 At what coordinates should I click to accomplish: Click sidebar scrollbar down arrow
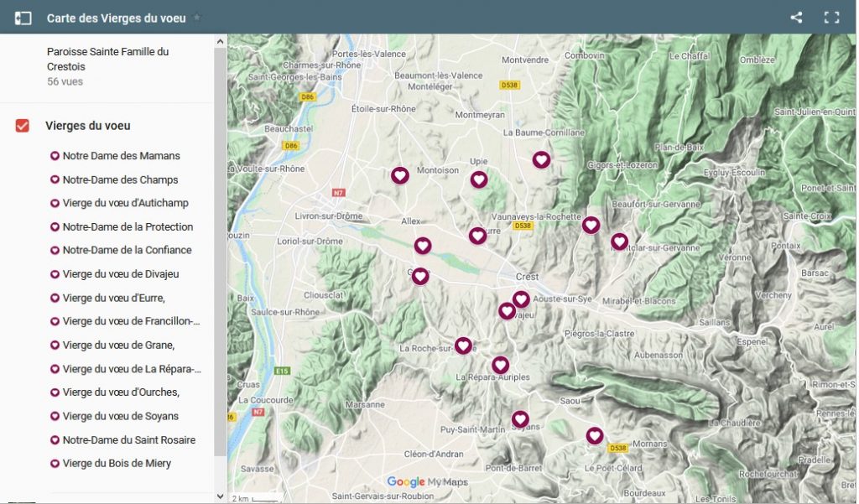(221, 496)
